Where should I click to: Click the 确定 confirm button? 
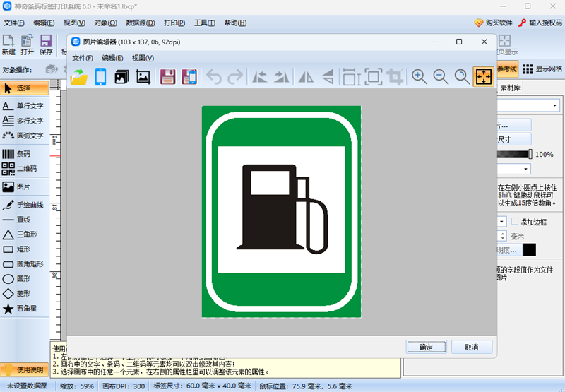pos(426,347)
